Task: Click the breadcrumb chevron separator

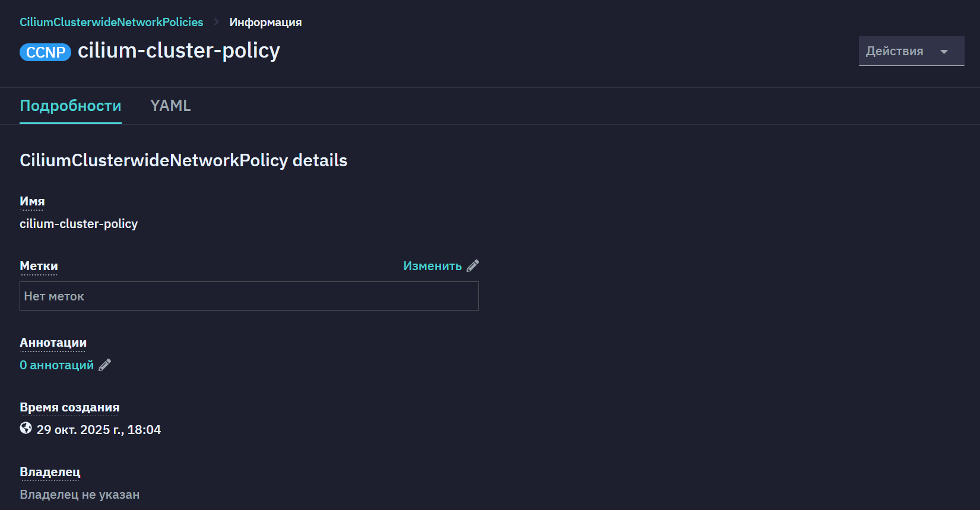Action: coord(217,22)
